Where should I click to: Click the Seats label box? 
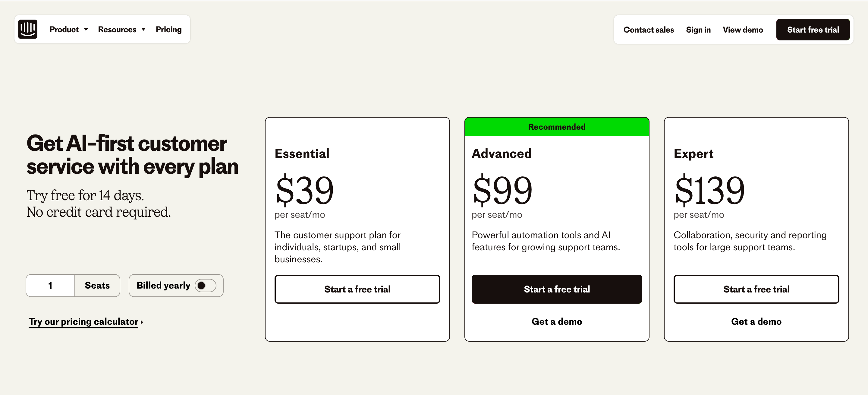pyautogui.click(x=97, y=286)
